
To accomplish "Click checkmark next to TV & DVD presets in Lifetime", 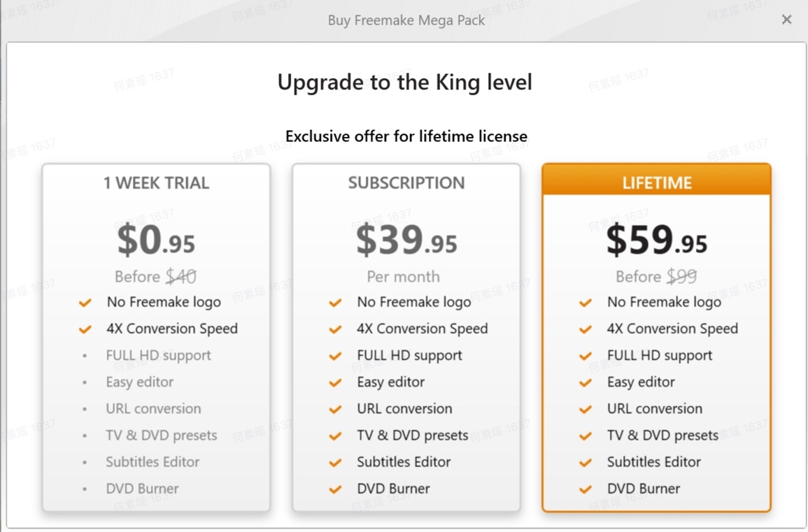I will pos(586,436).
